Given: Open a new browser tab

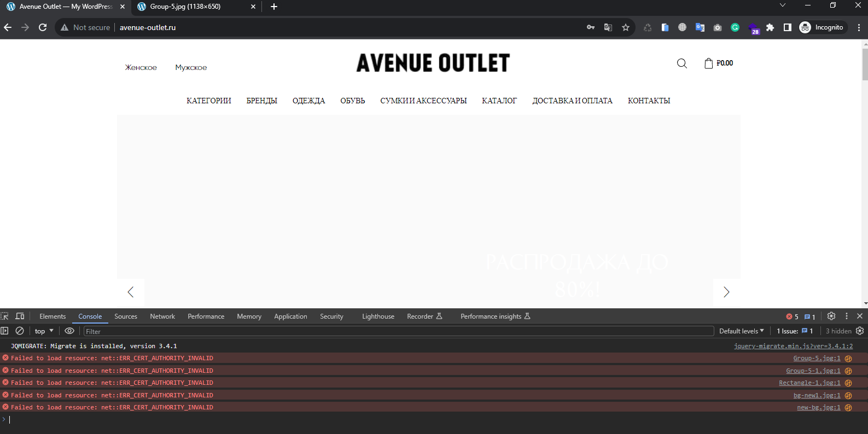Looking at the screenshot, I should (274, 7).
